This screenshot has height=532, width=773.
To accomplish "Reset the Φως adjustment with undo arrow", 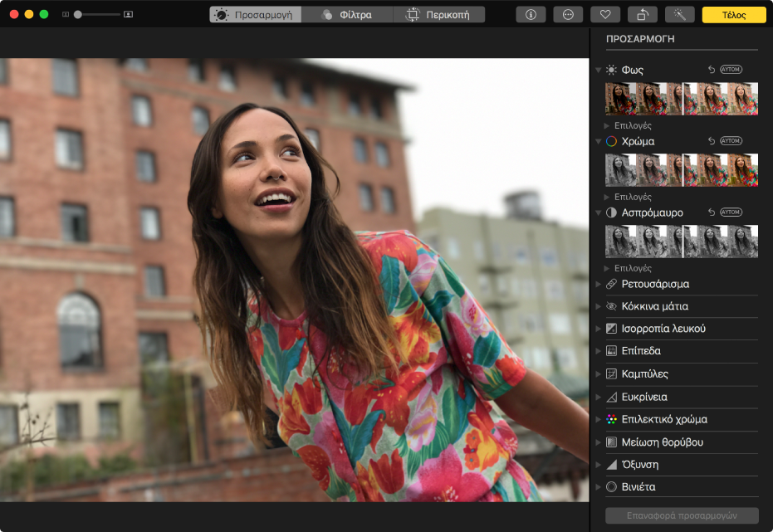I will tap(711, 70).
